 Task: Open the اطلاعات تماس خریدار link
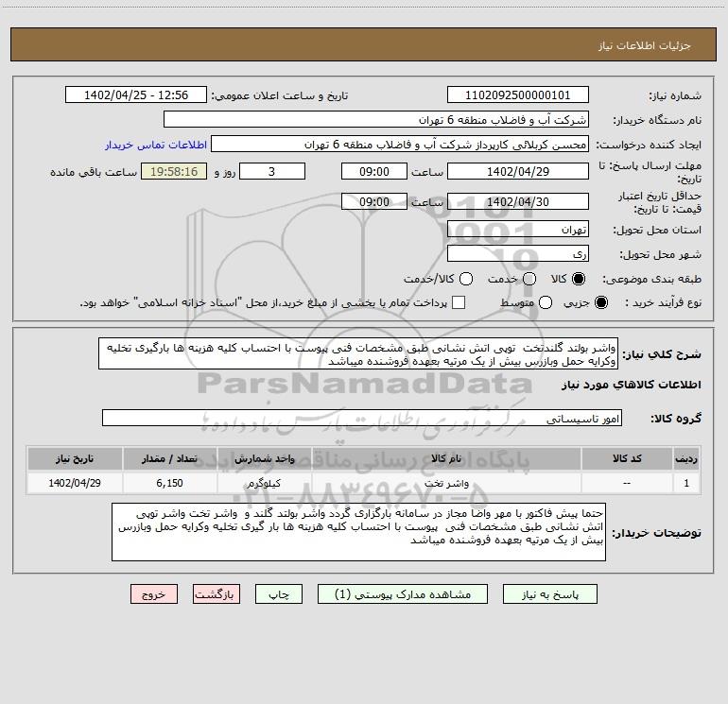(156, 145)
